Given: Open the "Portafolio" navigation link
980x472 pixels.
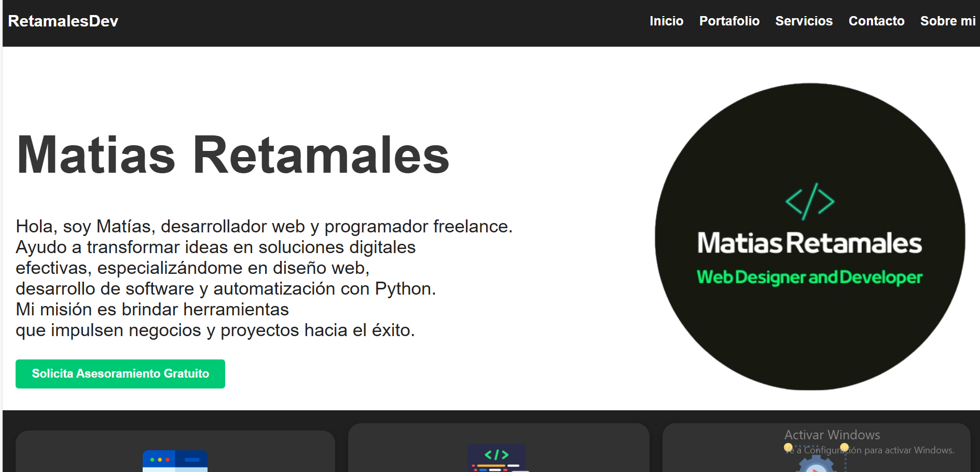Looking at the screenshot, I should pos(729,21).
